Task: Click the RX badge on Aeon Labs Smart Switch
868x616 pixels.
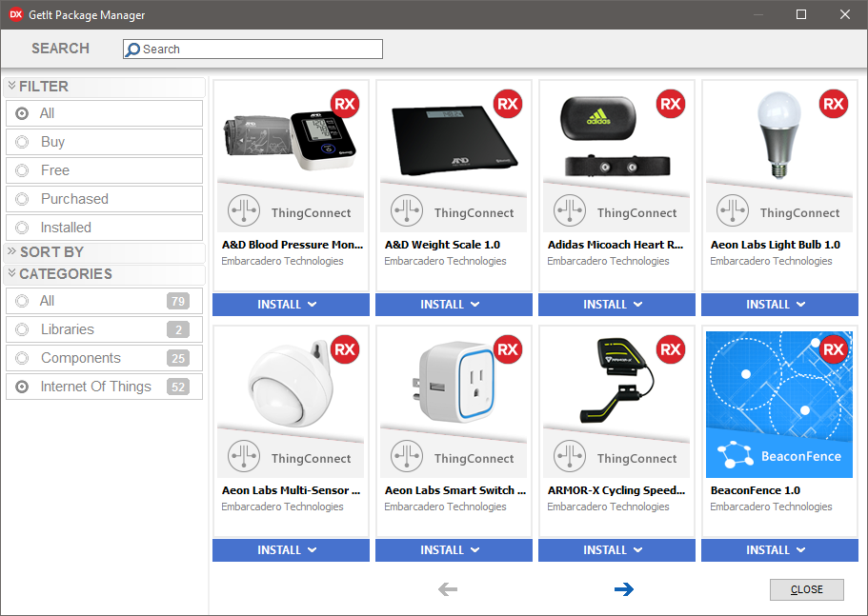Action: tap(508, 349)
